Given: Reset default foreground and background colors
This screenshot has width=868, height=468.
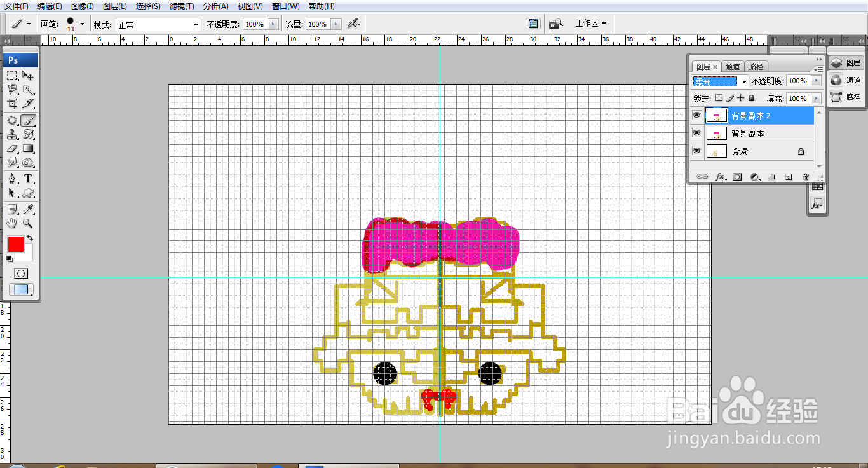Looking at the screenshot, I should (10, 258).
